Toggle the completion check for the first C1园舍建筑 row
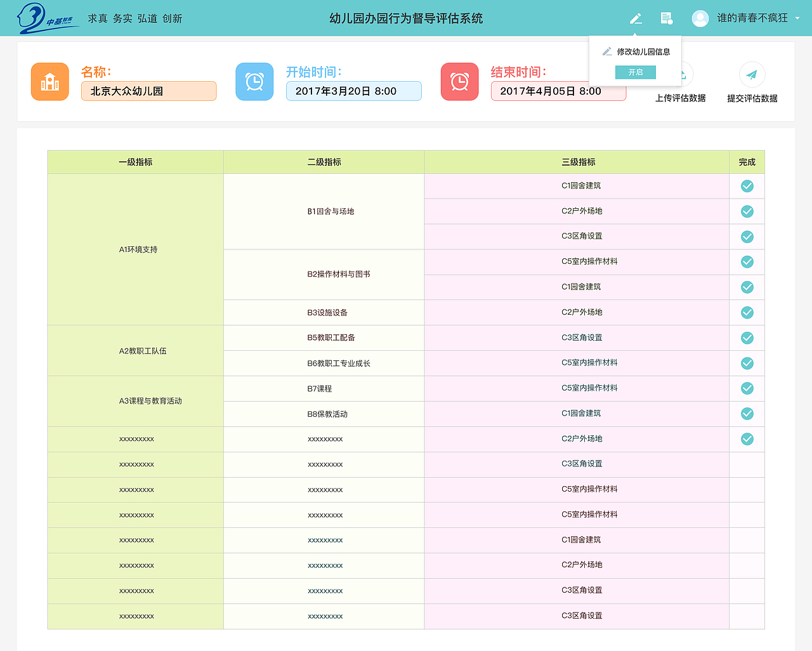 pyautogui.click(x=747, y=186)
